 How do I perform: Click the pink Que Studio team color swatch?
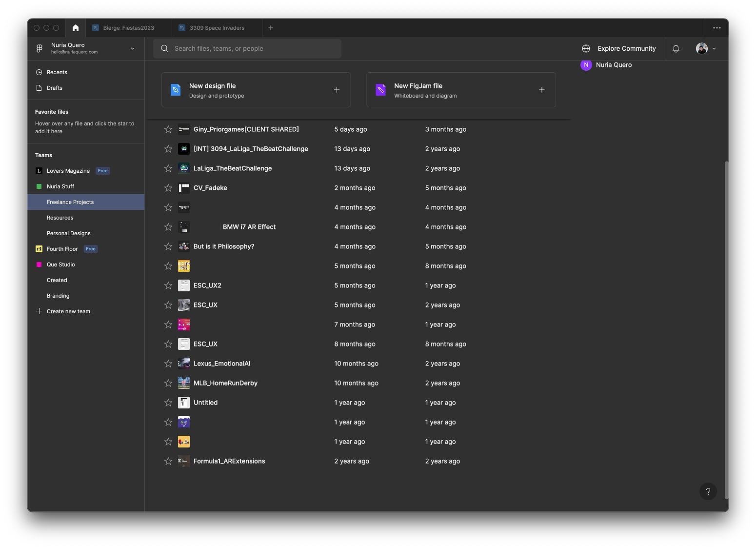point(39,264)
